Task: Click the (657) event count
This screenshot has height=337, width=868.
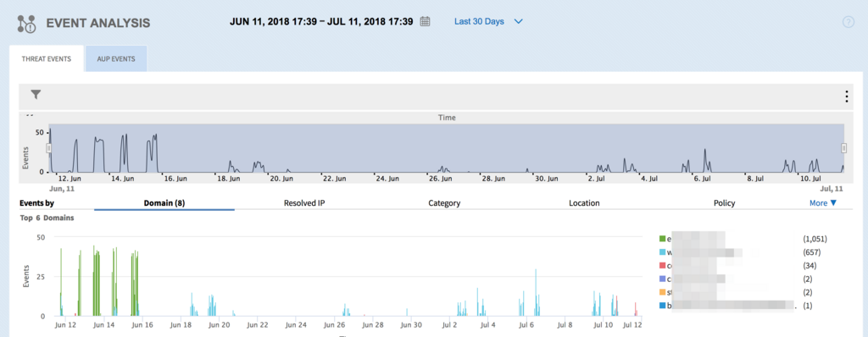Action: 811,252
